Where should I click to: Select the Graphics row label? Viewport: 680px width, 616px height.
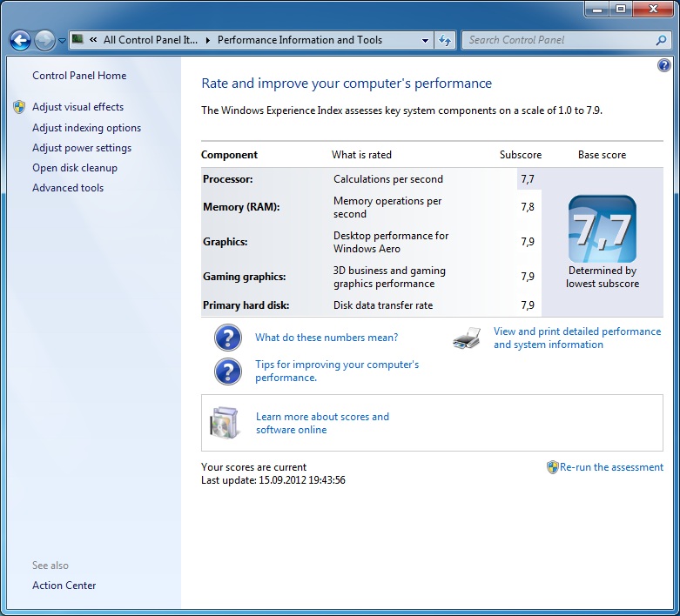(226, 242)
